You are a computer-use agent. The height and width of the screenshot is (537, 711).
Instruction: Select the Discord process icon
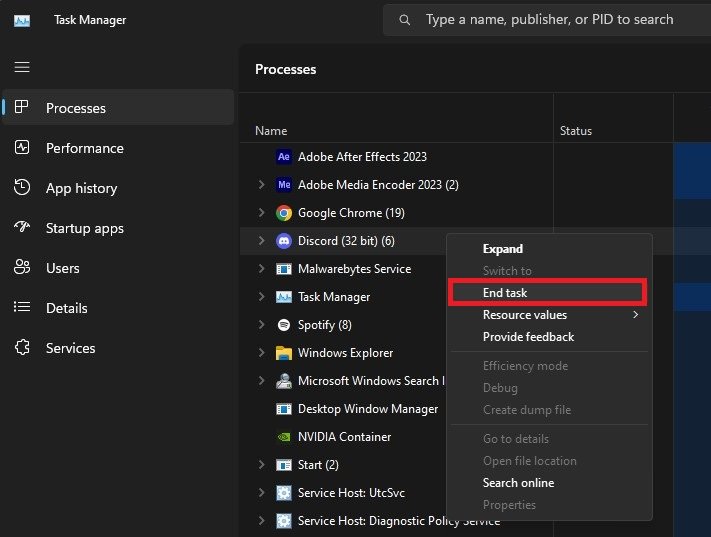284,241
